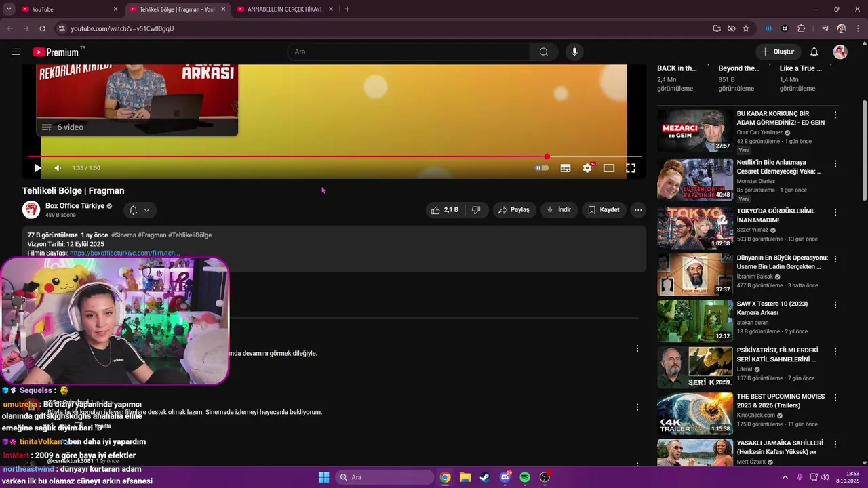Open media control music icon
Viewport: 868px width, 488px height.
pyautogui.click(x=825, y=28)
